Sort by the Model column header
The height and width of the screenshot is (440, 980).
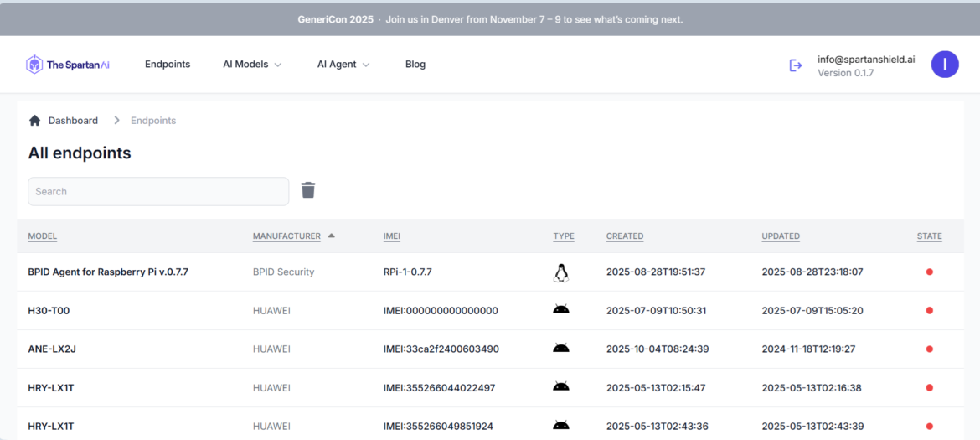(x=43, y=236)
